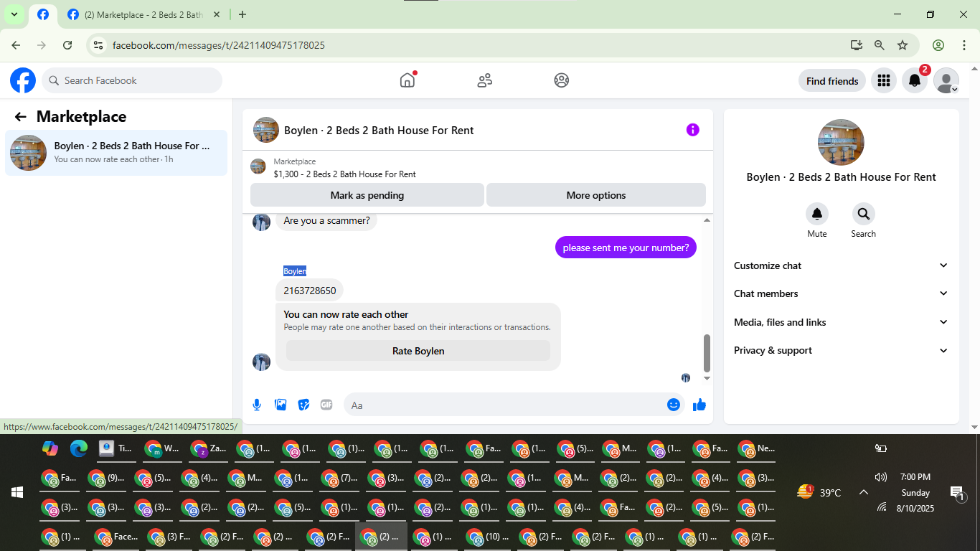Show hidden system tray icons
The image size is (980, 551).
864,492
